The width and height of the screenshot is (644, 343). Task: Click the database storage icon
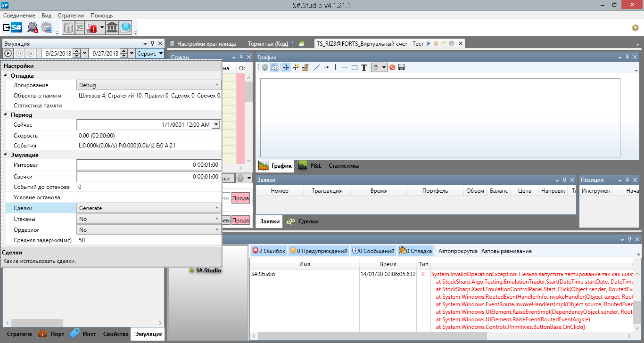pos(68,28)
